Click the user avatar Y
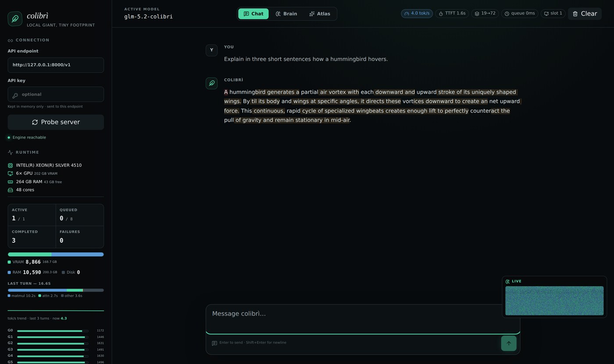 [x=211, y=50]
